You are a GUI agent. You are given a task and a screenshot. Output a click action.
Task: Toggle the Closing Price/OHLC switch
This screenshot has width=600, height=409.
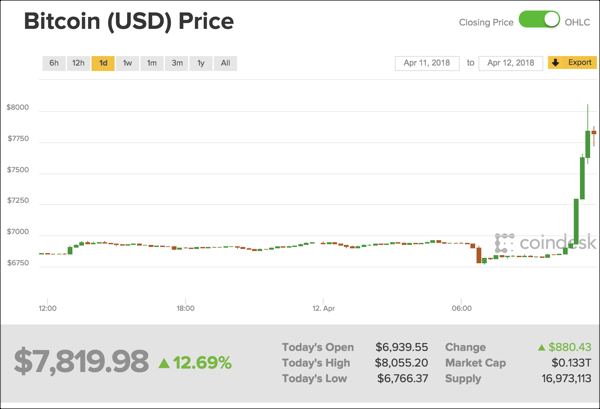point(539,20)
